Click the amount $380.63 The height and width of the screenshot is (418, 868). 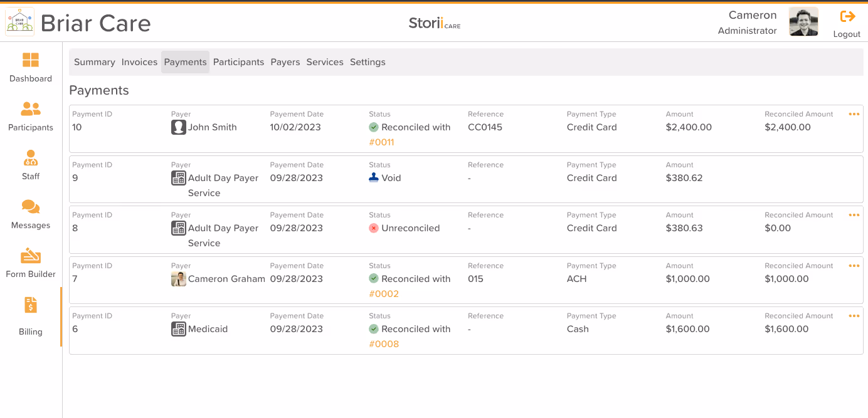click(x=684, y=228)
